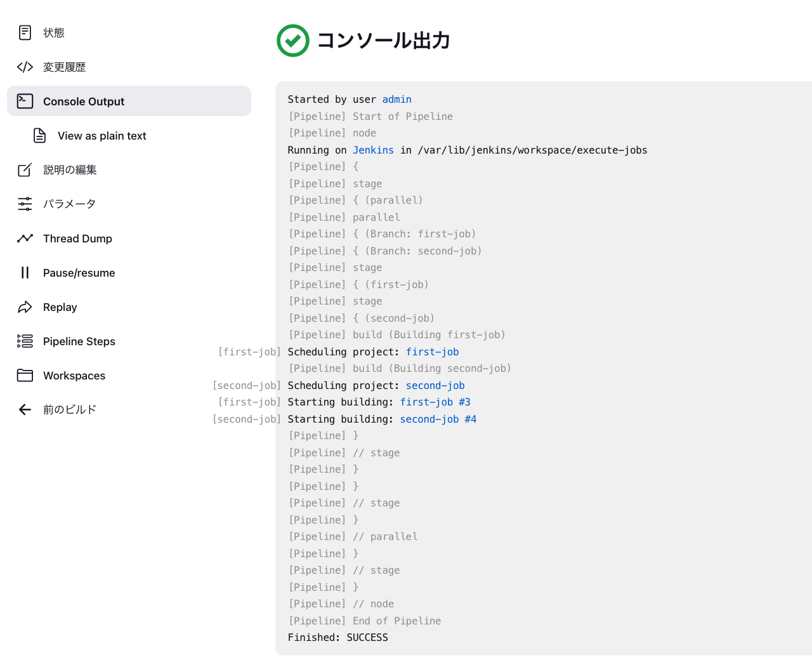Click the パラメータ sliders icon
This screenshot has height=665, width=812.
24,204
